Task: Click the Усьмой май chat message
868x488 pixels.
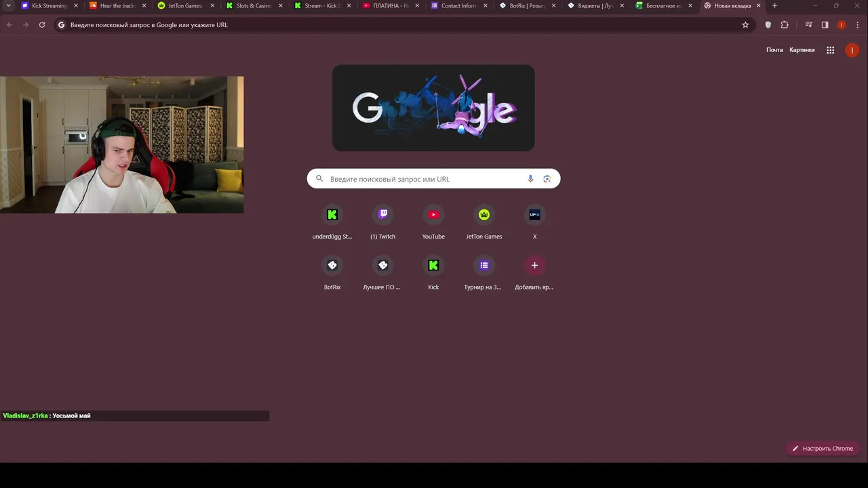Action: click(x=71, y=415)
